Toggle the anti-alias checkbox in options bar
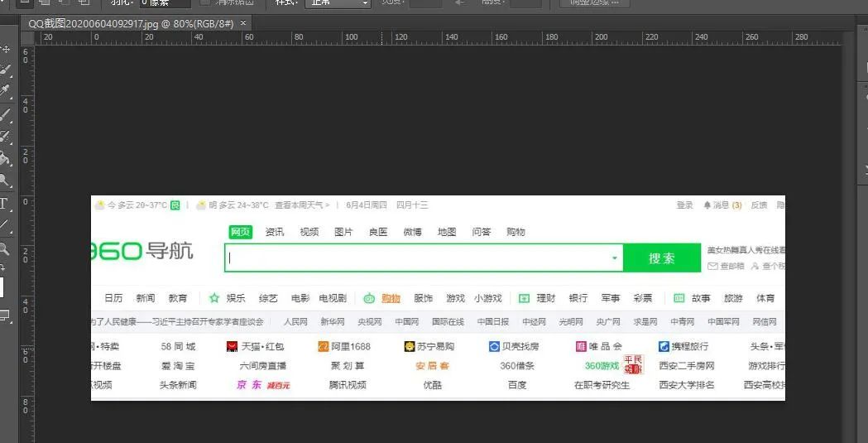This screenshot has width=868, height=443. (x=204, y=2)
